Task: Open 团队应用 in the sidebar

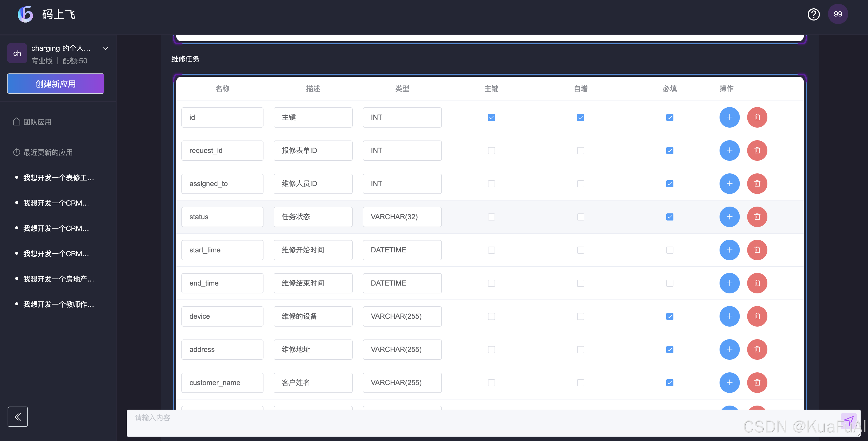Action: pos(37,122)
